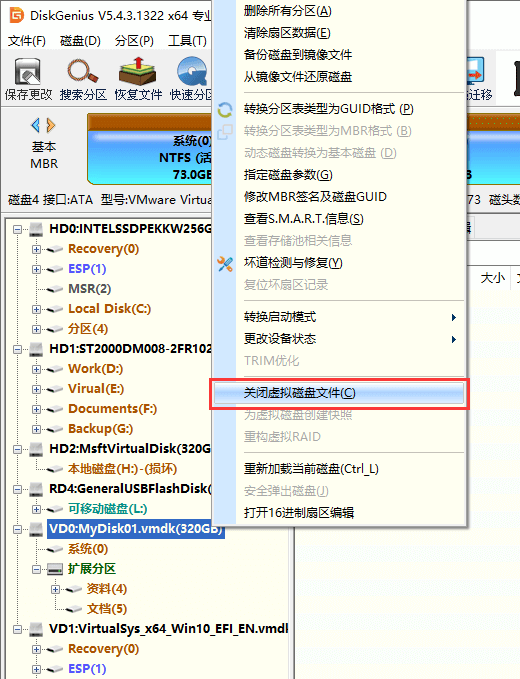This screenshot has height=679, width=520.
Task: Click the extended partition (扩展分区) icon
Action: [55, 569]
